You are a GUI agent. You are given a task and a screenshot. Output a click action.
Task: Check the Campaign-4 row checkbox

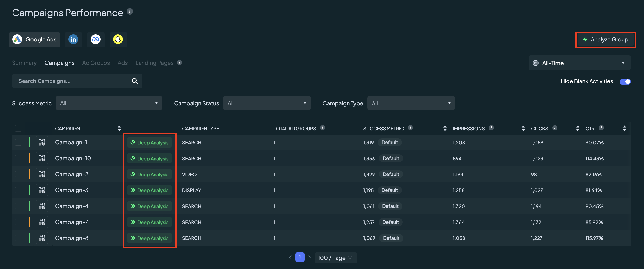coord(18,206)
